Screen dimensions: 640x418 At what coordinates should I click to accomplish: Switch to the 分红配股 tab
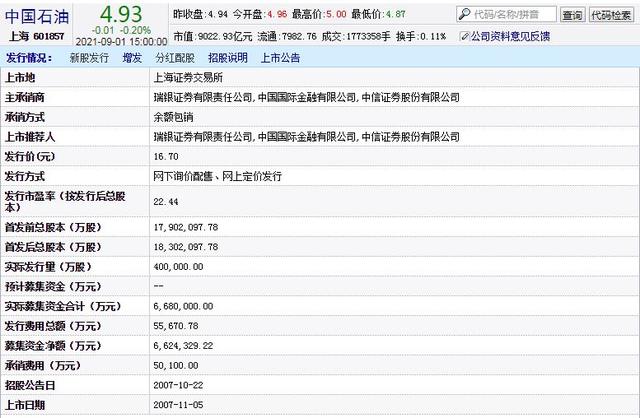[x=175, y=58]
